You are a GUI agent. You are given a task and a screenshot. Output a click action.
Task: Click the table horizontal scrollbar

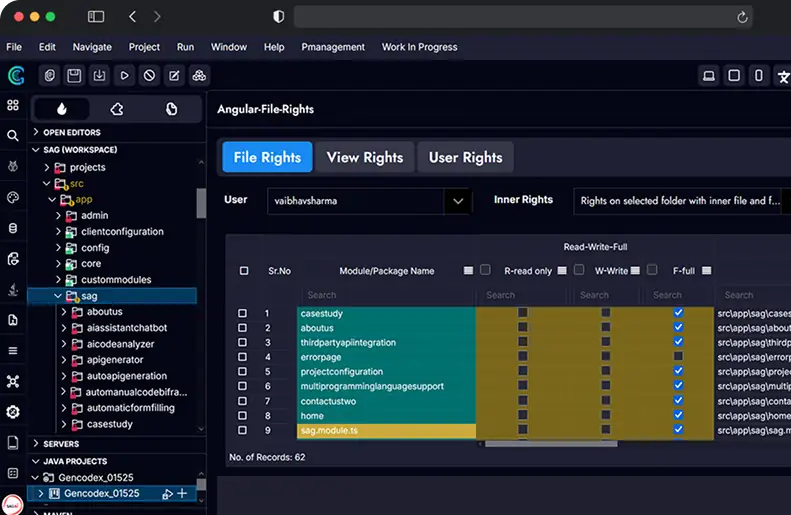(x=551, y=444)
